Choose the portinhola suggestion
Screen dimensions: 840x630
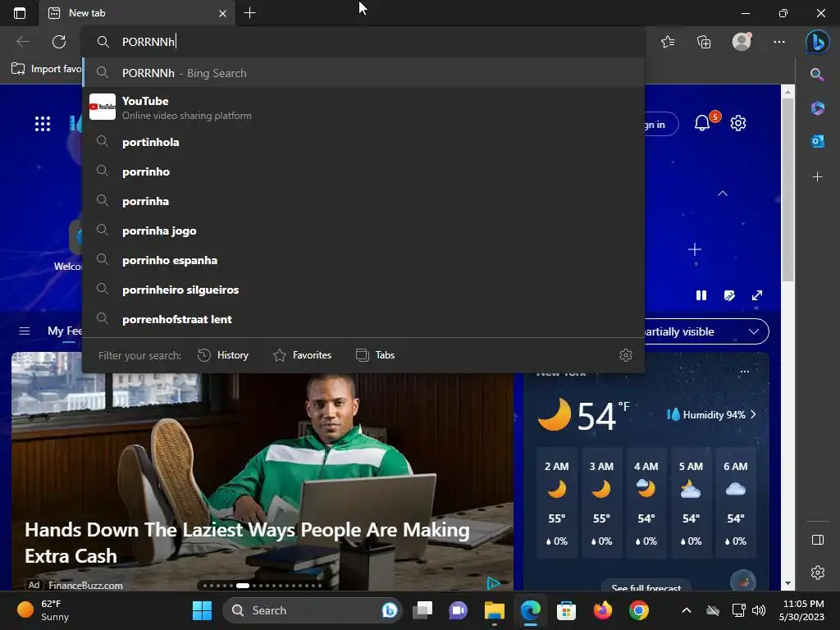point(363,142)
